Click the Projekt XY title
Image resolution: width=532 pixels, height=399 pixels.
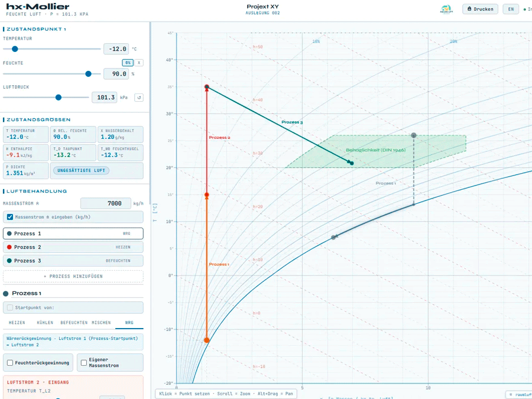262,7
